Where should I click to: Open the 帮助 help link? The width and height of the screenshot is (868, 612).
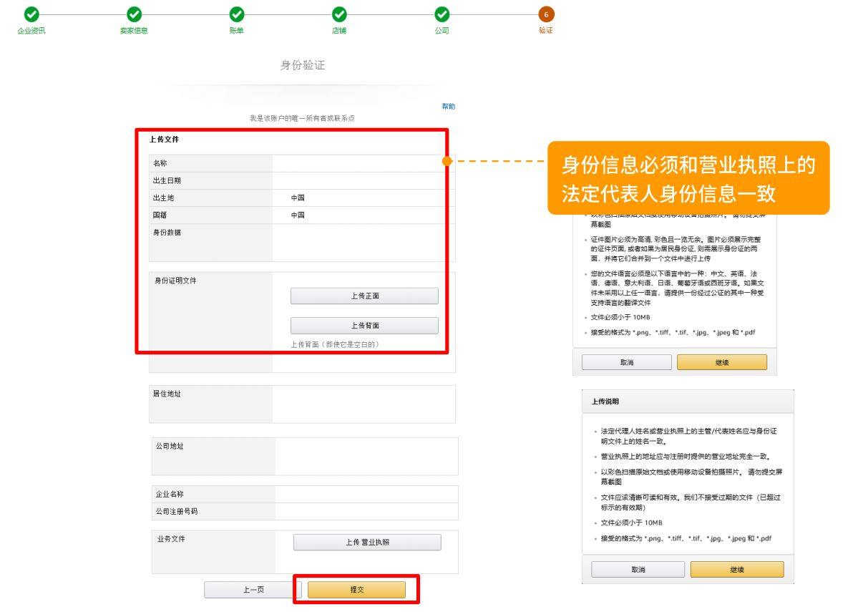coord(448,106)
